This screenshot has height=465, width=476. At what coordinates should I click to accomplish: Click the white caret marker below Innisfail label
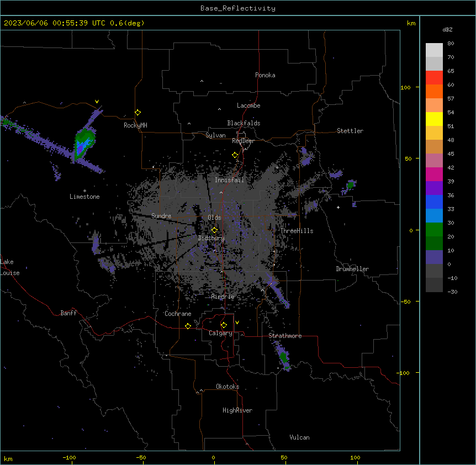click(x=221, y=192)
